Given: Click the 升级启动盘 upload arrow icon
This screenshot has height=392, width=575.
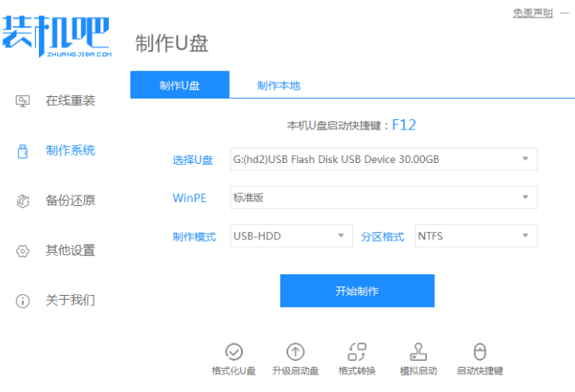Looking at the screenshot, I should point(296,351).
